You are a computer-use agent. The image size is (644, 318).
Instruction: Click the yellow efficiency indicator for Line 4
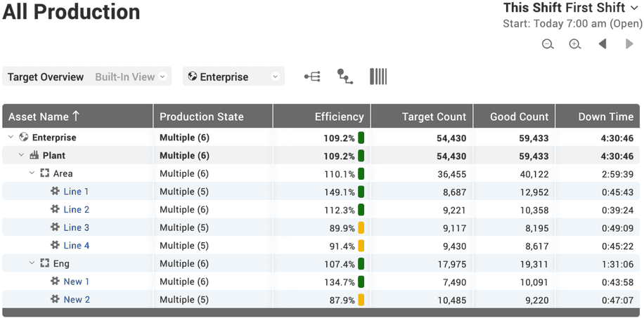[x=361, y=246]
